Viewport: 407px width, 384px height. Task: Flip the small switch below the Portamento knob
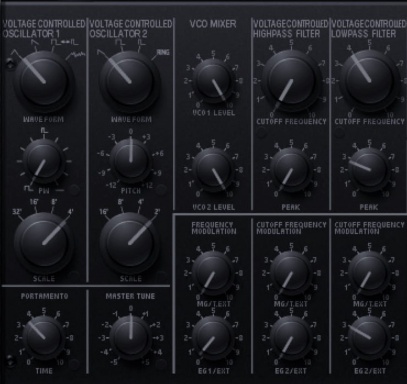coord(10,360)
